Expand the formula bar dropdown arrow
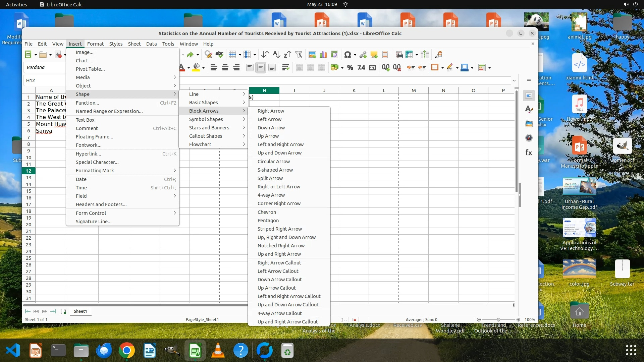 coord(514,80)
